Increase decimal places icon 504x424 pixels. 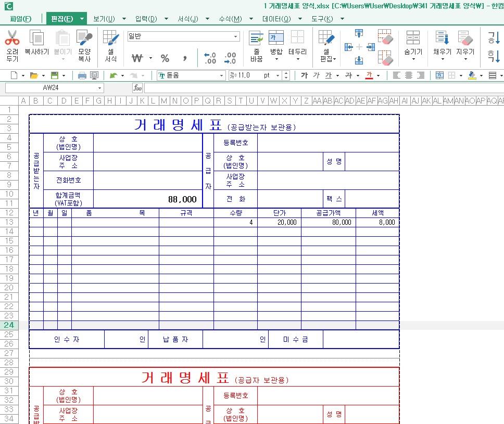tap(210, 58)
